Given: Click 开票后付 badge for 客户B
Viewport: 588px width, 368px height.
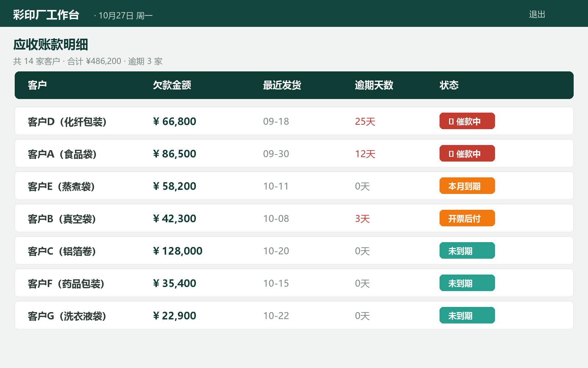Looking at the screenshot, I should pyautogui.click(x=467, y=218).
